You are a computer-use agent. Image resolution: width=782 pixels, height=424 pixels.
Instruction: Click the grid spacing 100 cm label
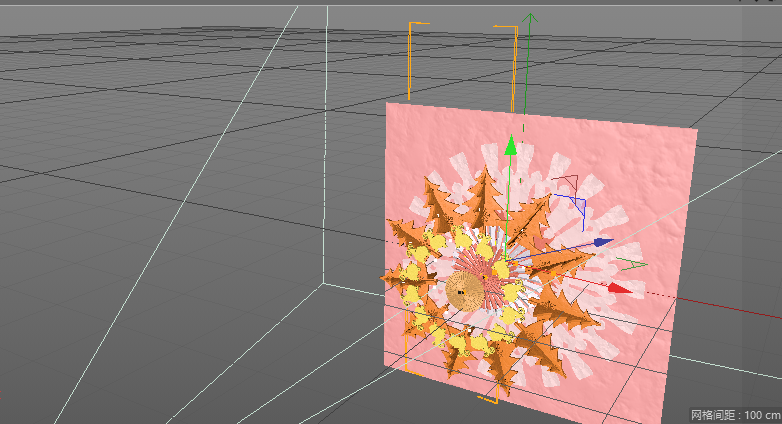click(734, 414)
